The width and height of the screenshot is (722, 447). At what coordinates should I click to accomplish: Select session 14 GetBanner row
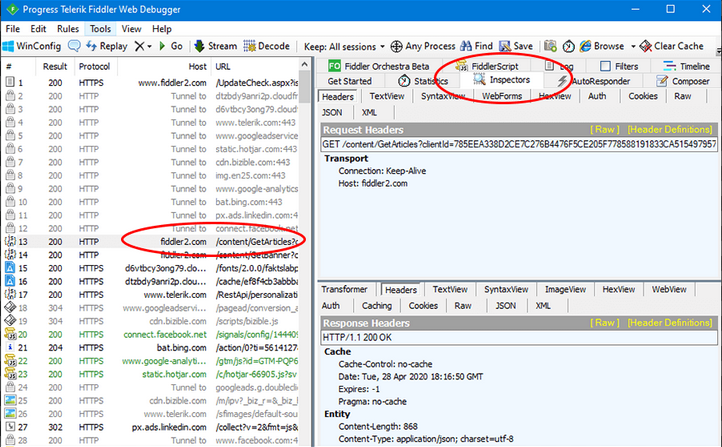click(x=151, y=255)
